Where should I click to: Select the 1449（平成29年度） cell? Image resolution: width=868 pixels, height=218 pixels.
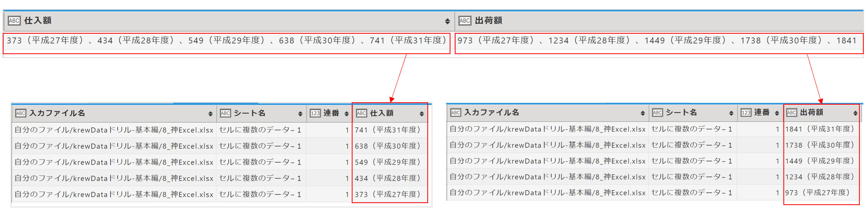pos(822,161)
